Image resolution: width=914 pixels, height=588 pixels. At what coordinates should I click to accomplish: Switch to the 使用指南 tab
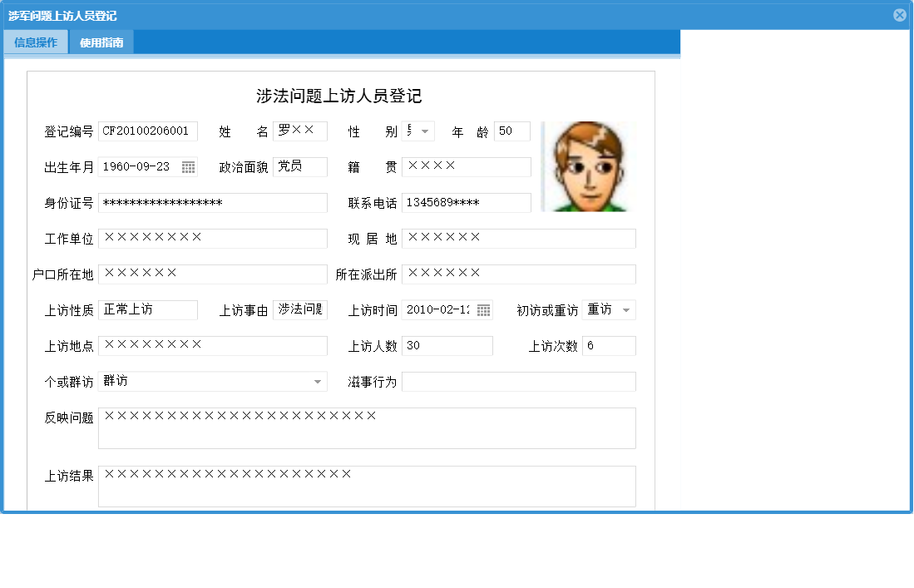tap(103, 41)
